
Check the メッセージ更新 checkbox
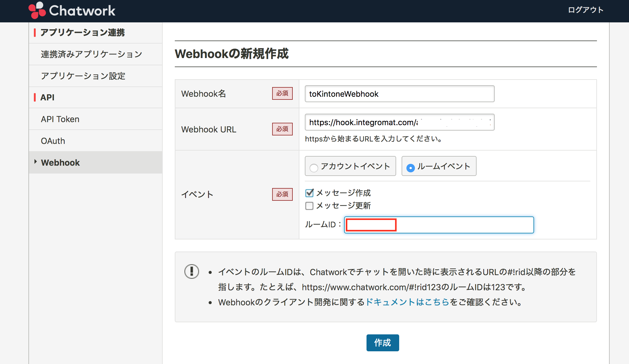309,206
